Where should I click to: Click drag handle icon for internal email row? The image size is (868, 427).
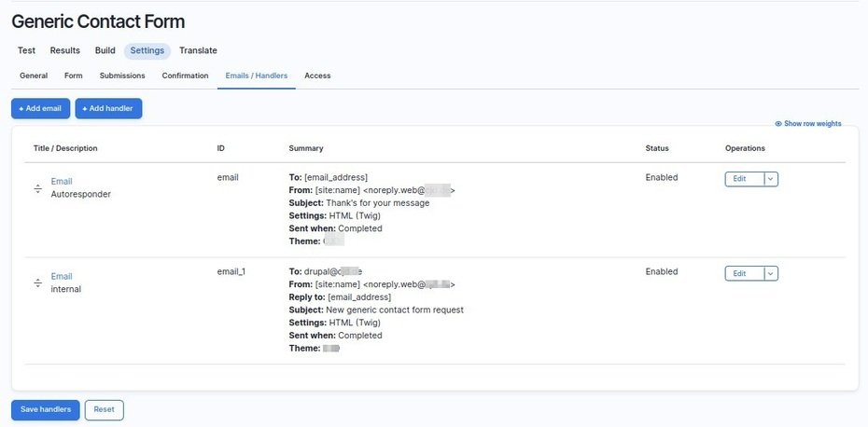pos(38,282)
